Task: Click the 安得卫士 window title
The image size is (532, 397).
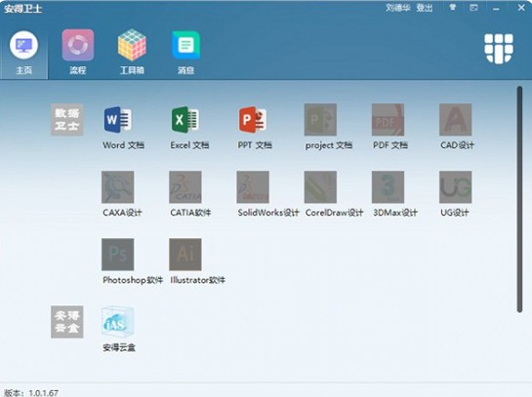Action: [23, 9]
